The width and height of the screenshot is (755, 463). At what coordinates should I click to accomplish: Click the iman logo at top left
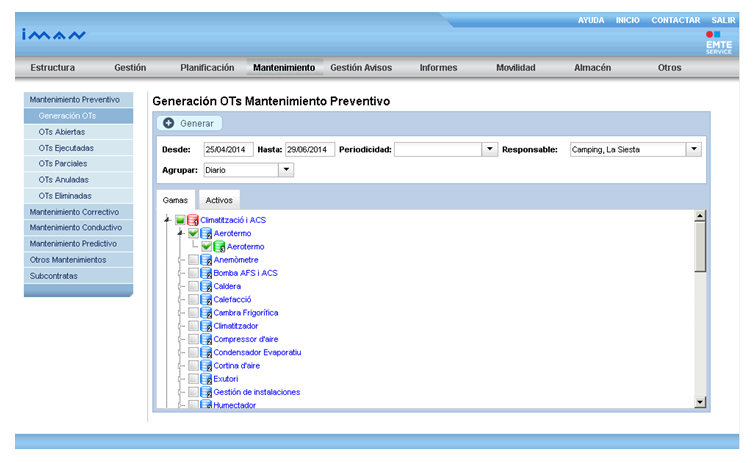[54, 36]
